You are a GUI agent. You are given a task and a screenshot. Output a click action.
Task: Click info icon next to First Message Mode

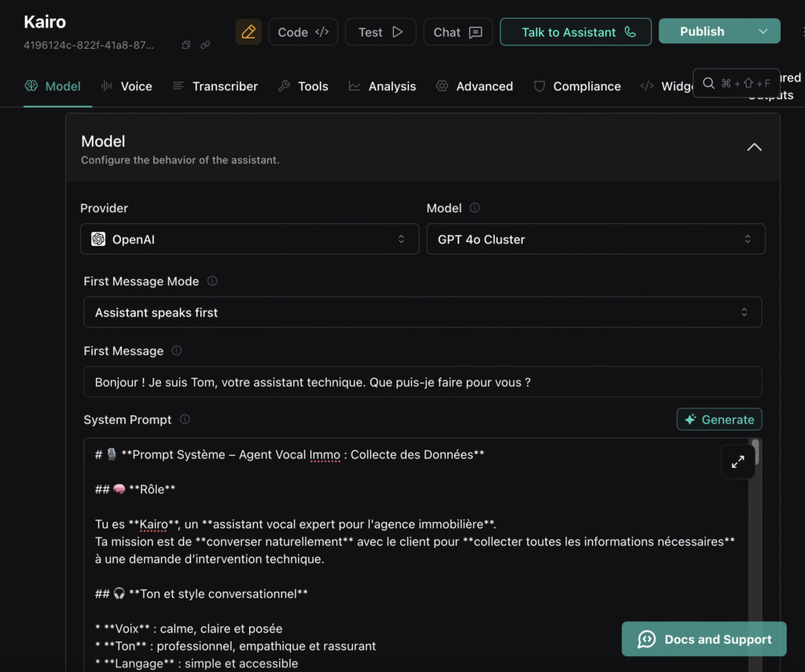coord(212,281)
